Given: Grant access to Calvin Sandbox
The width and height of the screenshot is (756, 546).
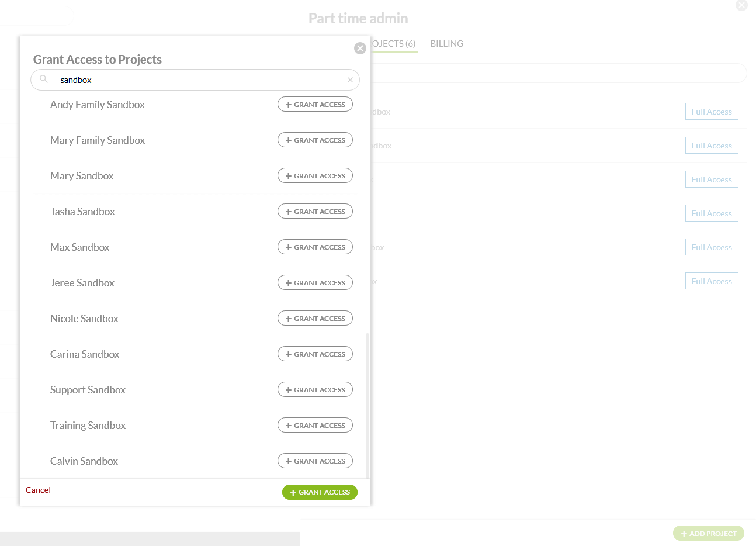Looking at the screenshot, I should [315, 461].
